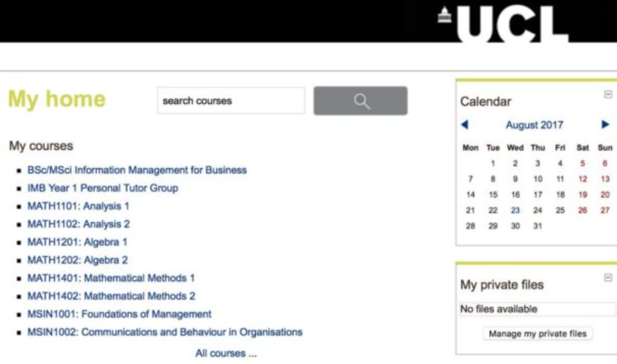Click the UCL logo

(503, 23)
